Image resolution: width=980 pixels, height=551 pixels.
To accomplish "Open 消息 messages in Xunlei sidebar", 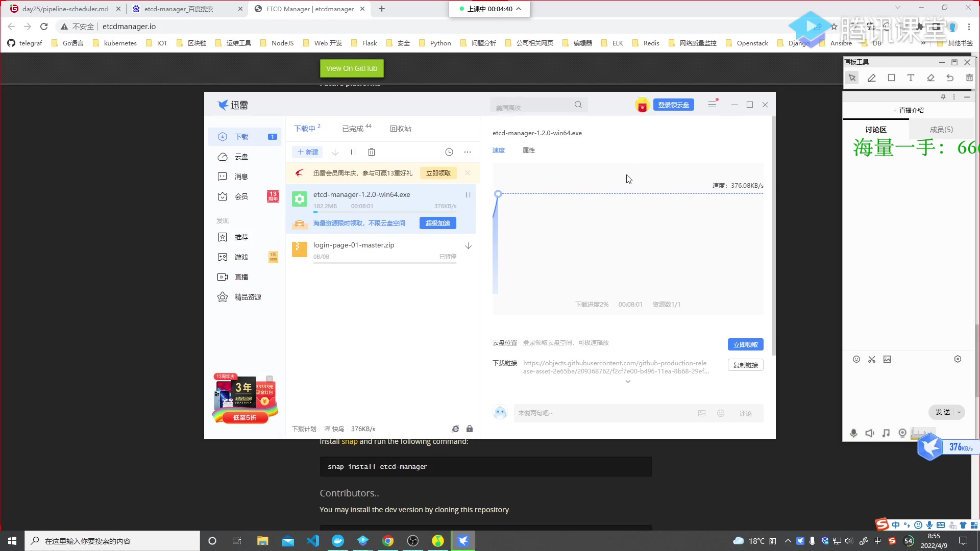I will [241, 177].
